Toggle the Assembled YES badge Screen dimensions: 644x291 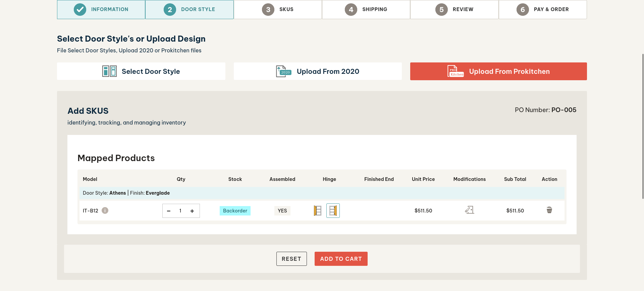point(282,211)
